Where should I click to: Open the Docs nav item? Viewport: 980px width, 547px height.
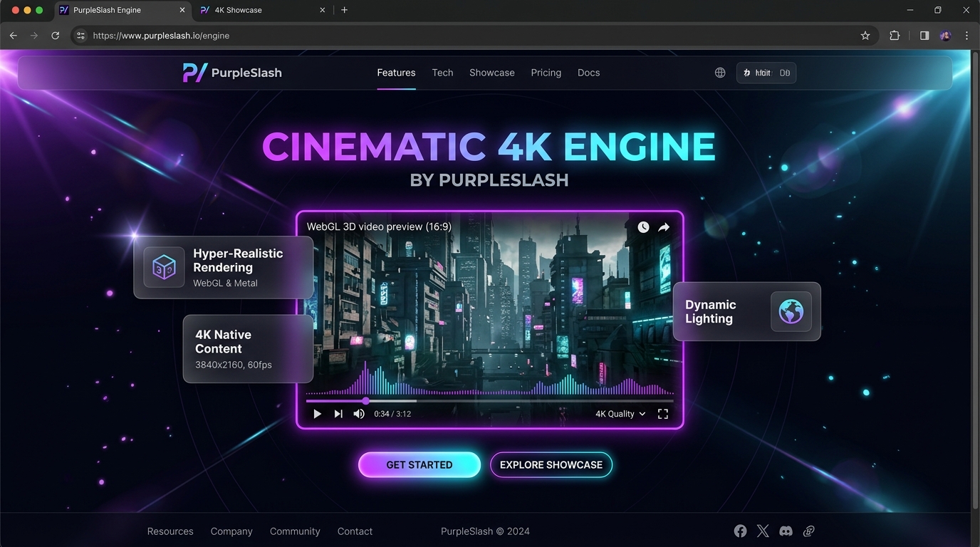589,73
